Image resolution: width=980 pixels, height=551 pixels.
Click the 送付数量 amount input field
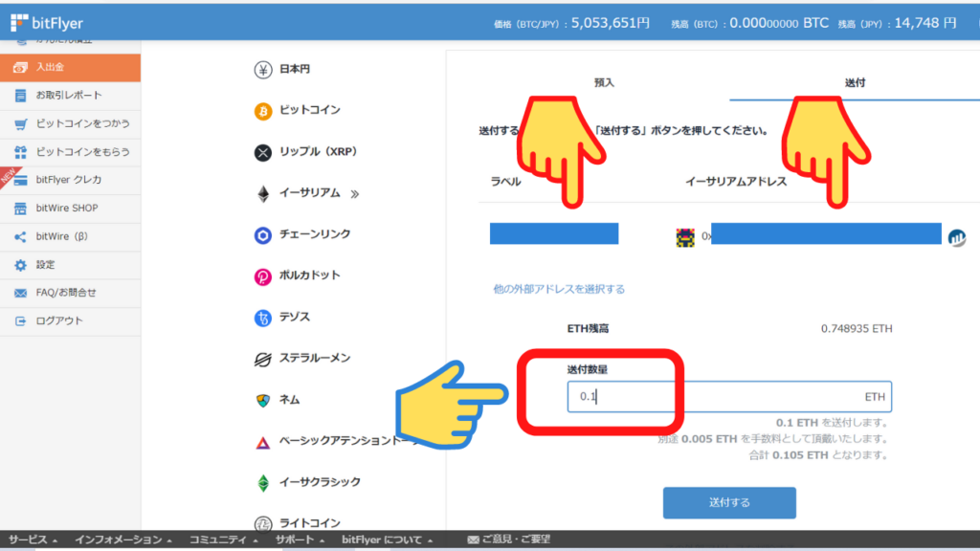click(729, 397)
